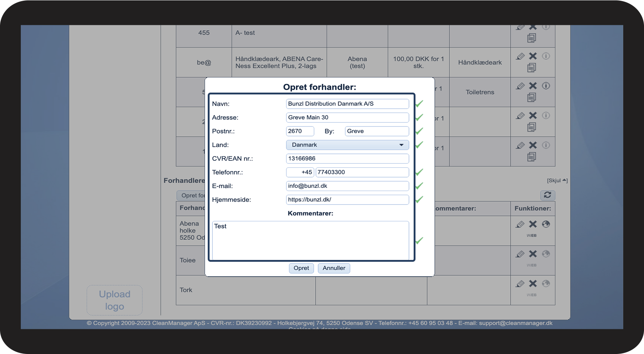Image resolution: width=644 pixels, height=354 pixels.
Task: Click delete X icon for Toiletrens row
Action: 533,86
